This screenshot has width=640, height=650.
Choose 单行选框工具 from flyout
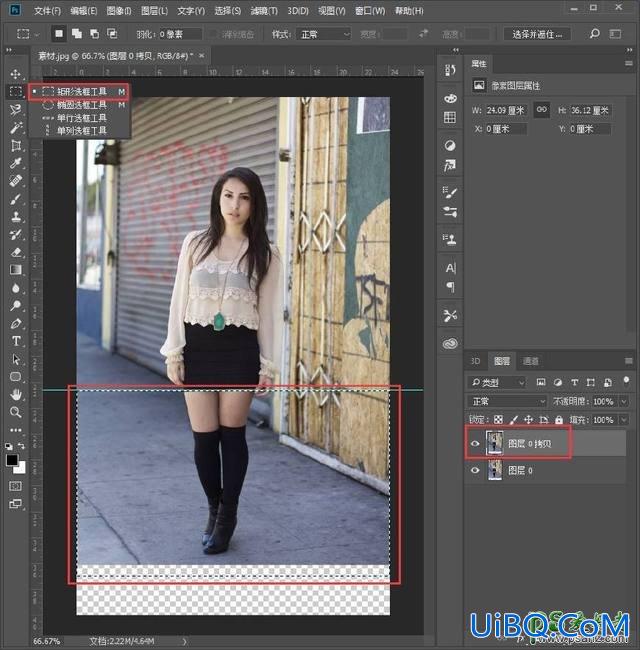click(x=80, y=118)
